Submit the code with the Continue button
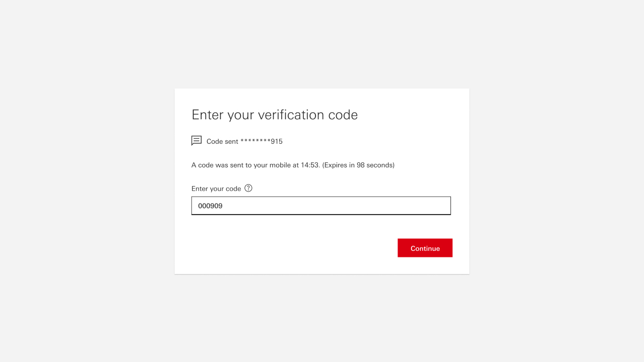 (x=425, y=248)
